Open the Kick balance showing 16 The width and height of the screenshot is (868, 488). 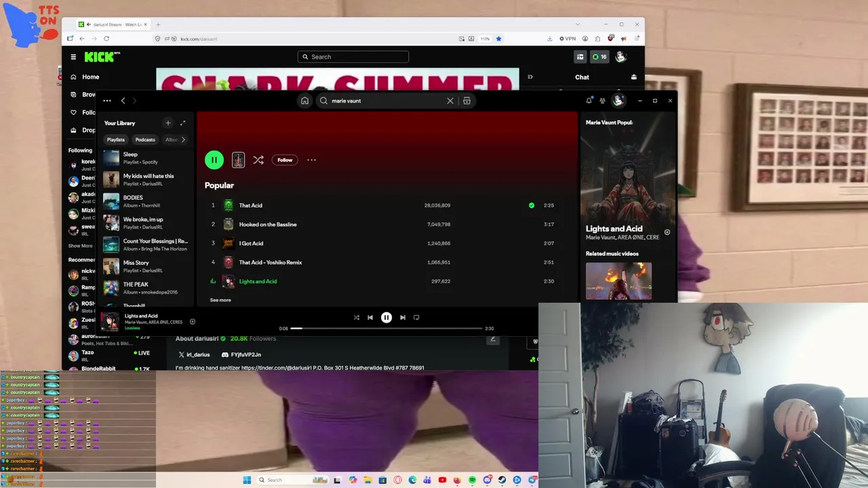coord(599,57)
